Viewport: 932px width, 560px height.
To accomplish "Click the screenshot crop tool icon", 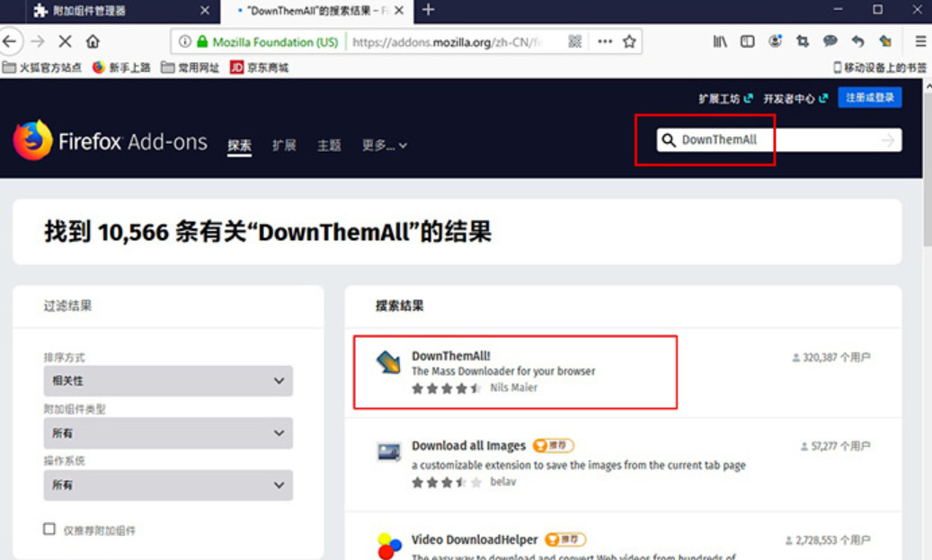I will (803, 41).
